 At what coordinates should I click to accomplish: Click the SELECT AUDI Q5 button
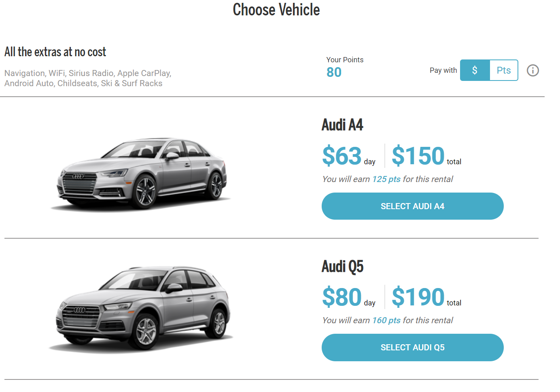pos(412,347)
